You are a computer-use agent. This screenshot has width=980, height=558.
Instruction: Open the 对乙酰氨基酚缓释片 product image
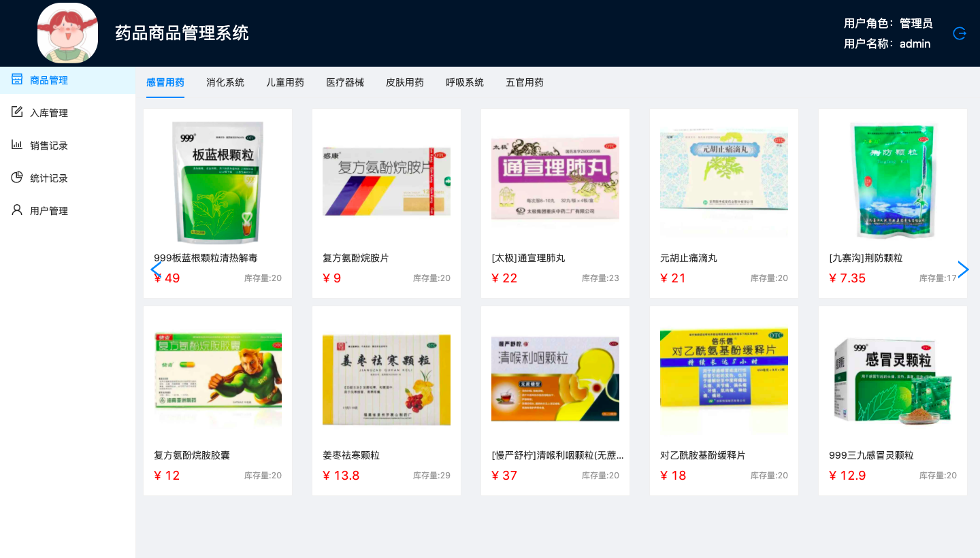[x=724, y=379]
